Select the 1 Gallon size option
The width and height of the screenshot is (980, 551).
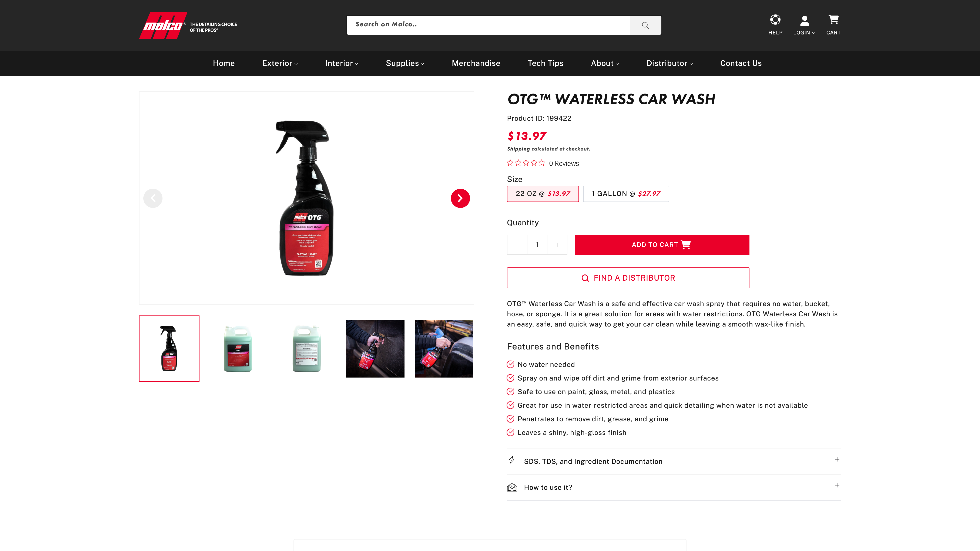coord(626,194)
